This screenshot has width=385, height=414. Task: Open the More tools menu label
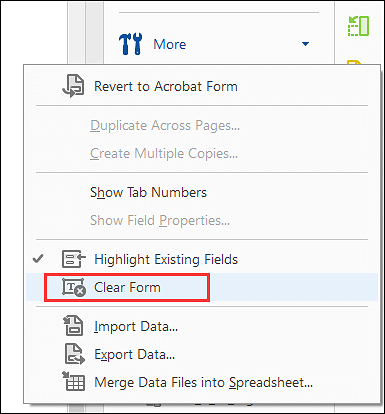point(170,44)
